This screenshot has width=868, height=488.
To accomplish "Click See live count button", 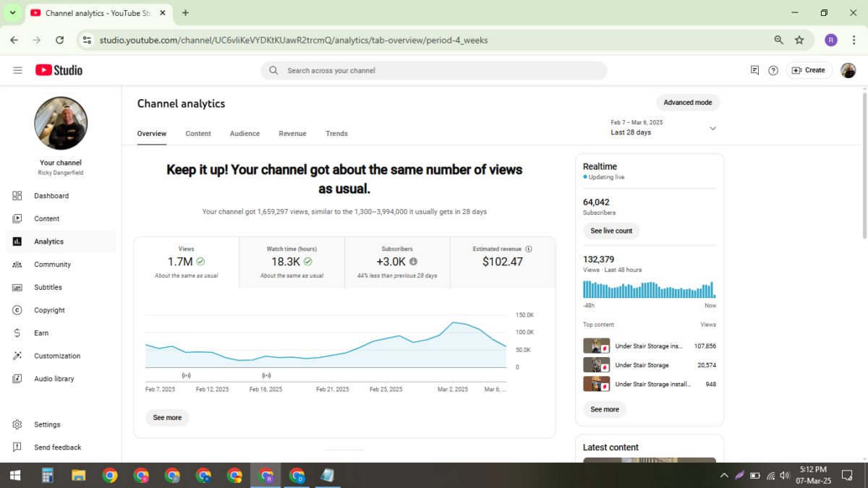I will tap(611, 231).
